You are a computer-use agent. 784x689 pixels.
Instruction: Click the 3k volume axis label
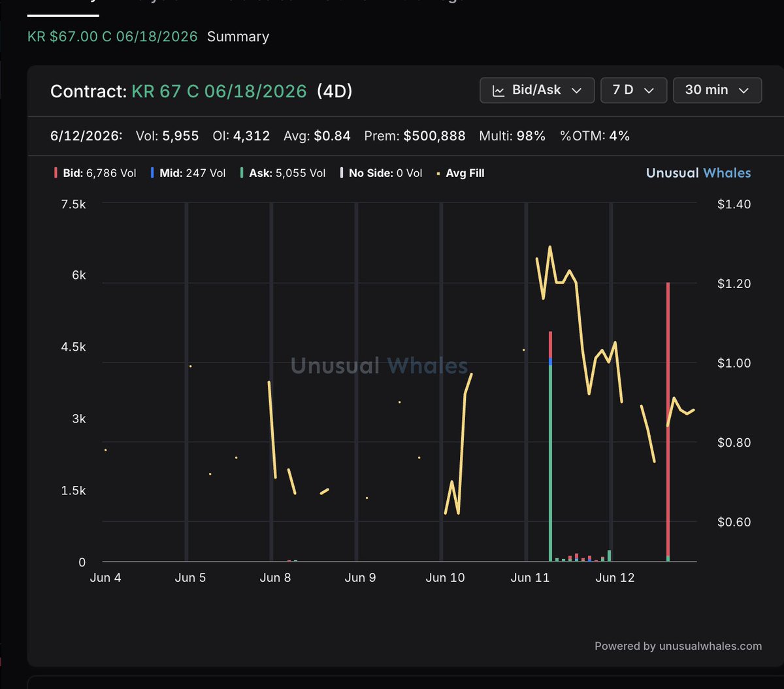click(78, 419)
